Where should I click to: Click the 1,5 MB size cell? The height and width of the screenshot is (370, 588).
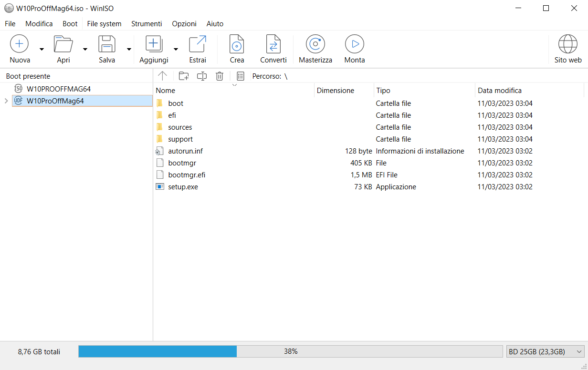pyautogui.click(x=361, y=175)
